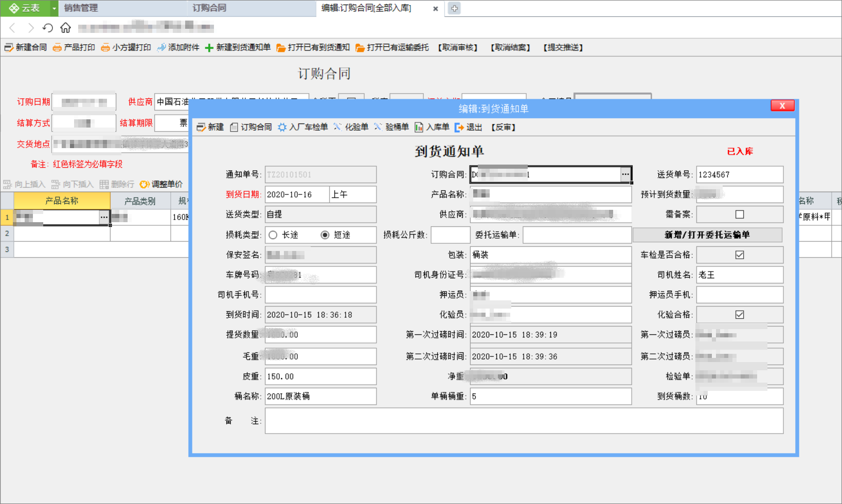842x504 pixels.
Task: Select row 2 header in the grid
Action: (x=7, y=233)
